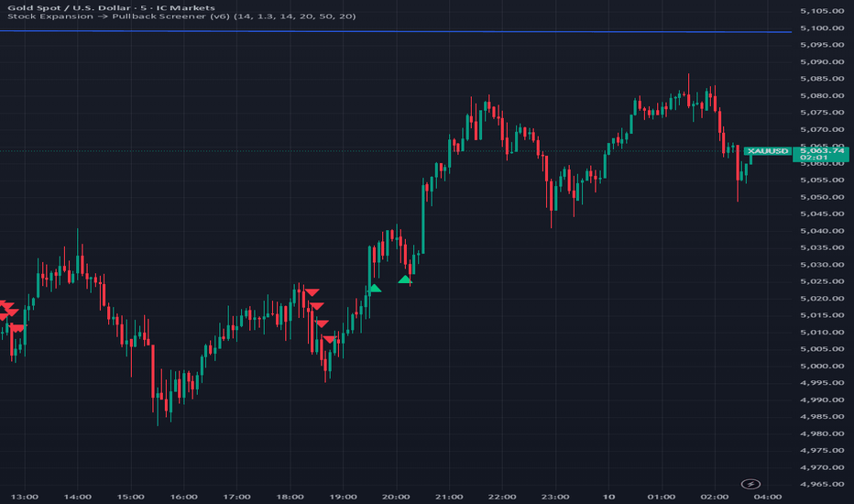Select the green up-triangle signal just after 20:00
This screenshot has height=504, width=854.
point(405,279)
